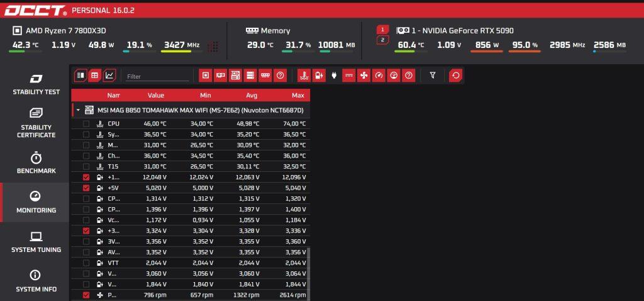Click the funnel filter icon

tap(433, 76)
